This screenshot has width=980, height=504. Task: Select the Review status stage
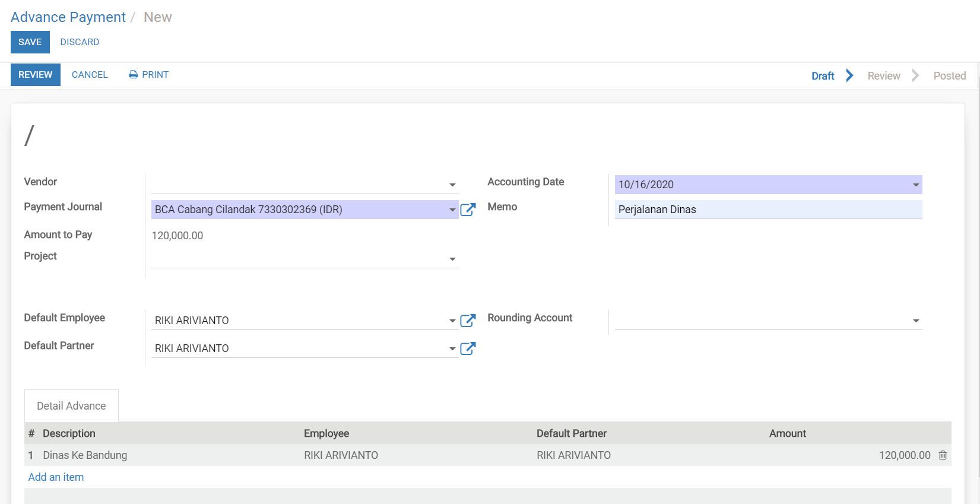click(x=884, y=76)
